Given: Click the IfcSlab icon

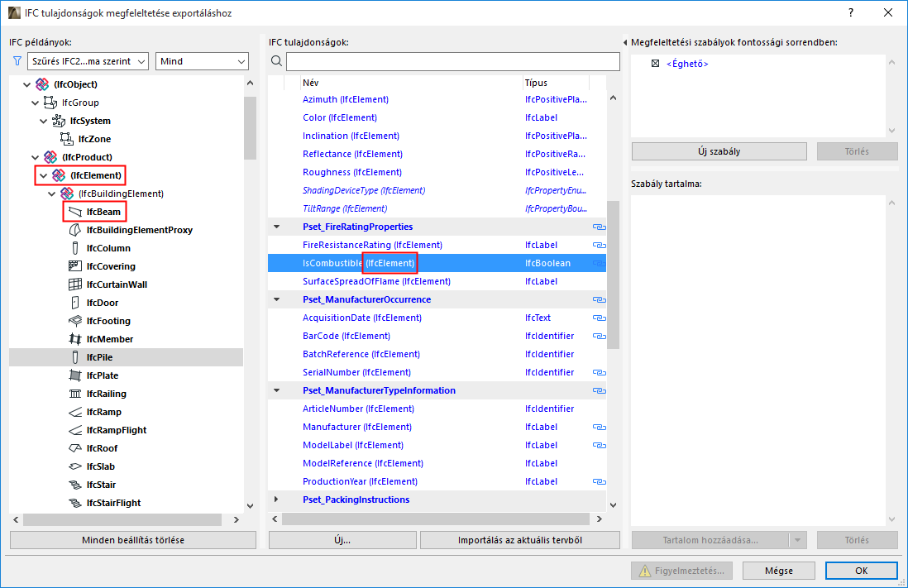Looking at the screenshot, I should [74, 466].
